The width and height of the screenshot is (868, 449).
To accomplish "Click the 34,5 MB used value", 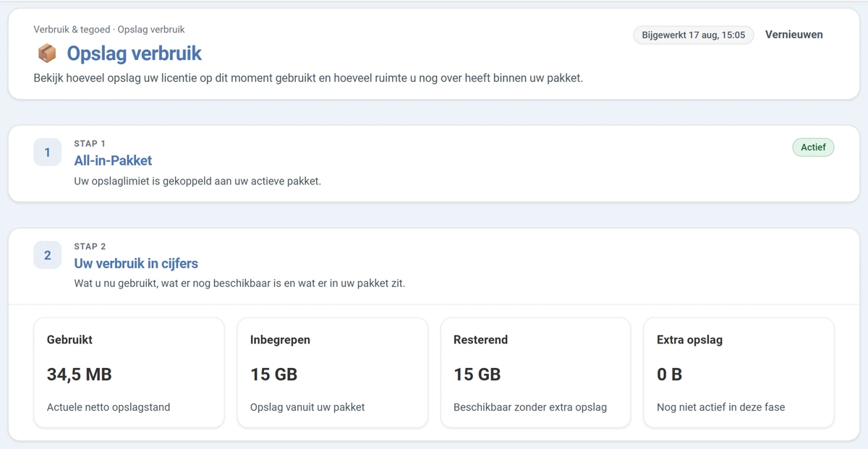I will coord(80,375).
